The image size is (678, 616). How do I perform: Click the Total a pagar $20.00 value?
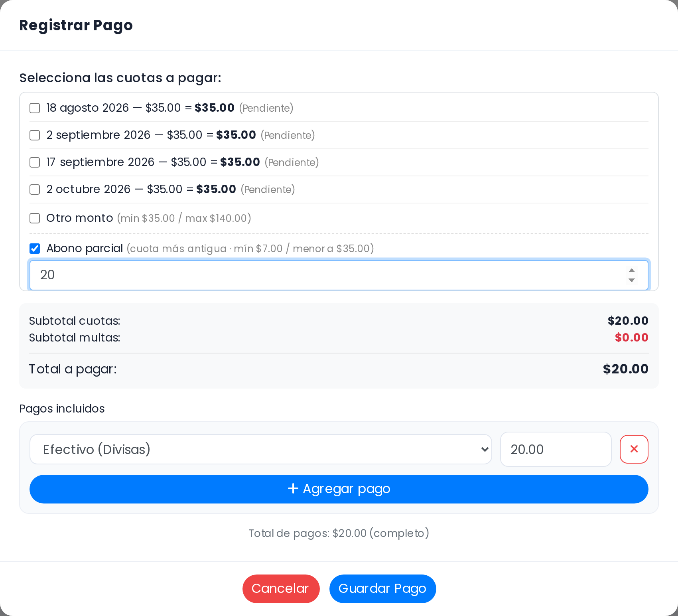(625, 369)
